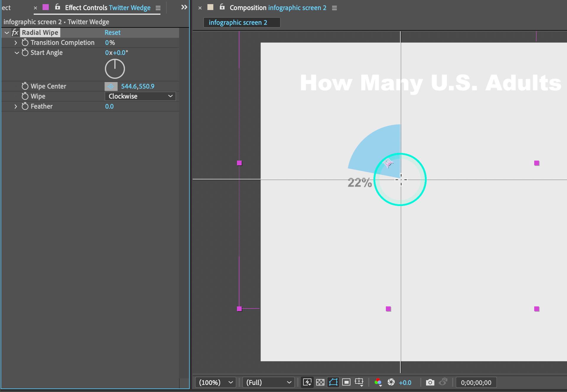The width and height of the screenshot is (567, 392).
Task: Take a snapshot with camera icon
Action: coord(430,382)
